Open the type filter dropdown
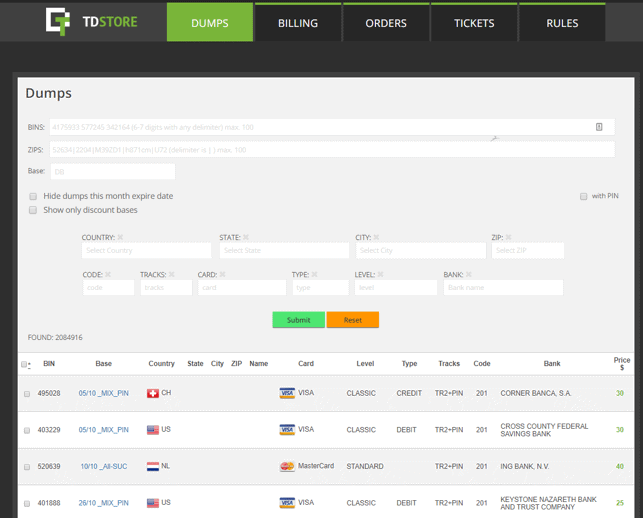643x518 pixels. [320, 288]
